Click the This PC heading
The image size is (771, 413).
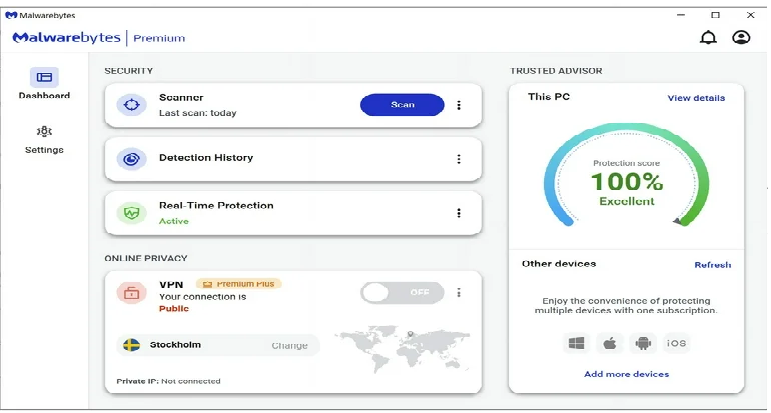[x=549, y=97]
